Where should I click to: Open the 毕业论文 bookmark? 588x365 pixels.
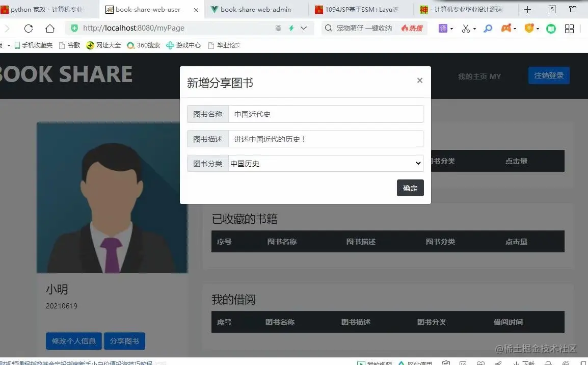point(224,45)
